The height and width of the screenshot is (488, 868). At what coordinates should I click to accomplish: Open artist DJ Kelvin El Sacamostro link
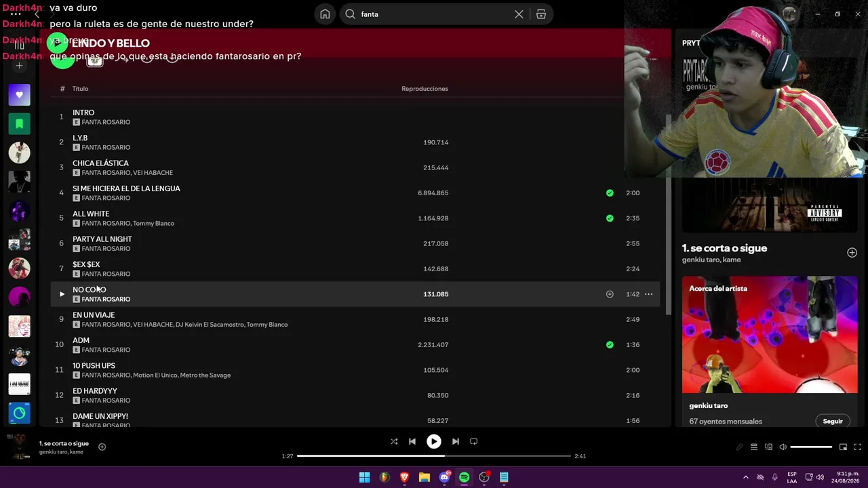[x=210, y=325]
